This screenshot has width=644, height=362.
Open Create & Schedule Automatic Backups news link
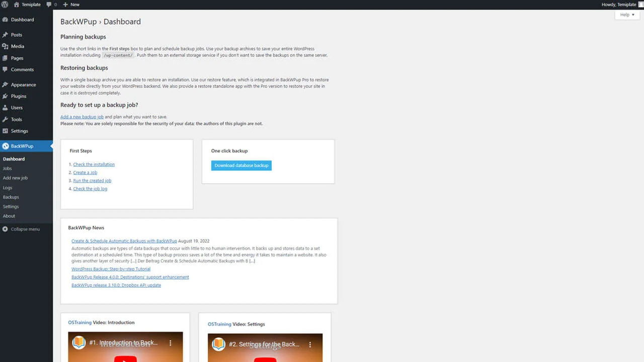click(124, 241)
